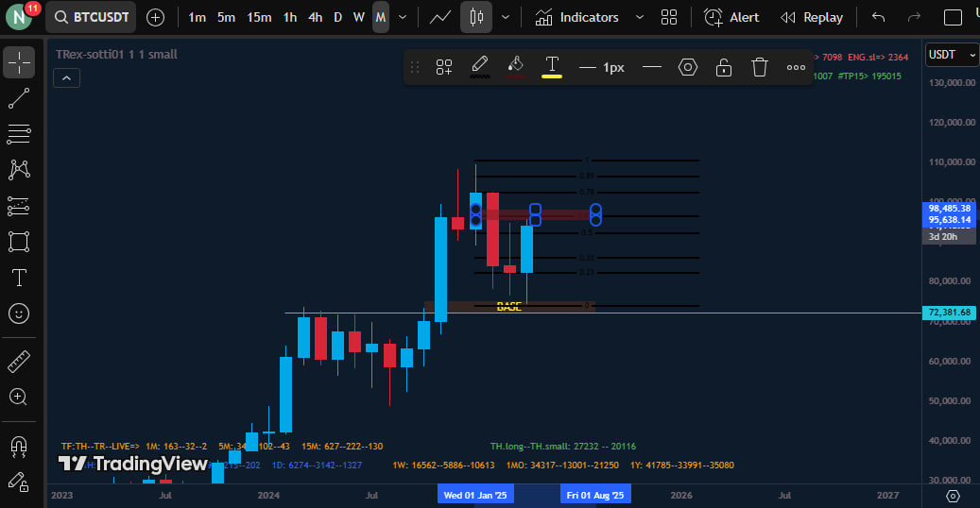Collapse the indicator legend with the chevron
Viewport: 980px width, 508px height.
coord(66,78)
